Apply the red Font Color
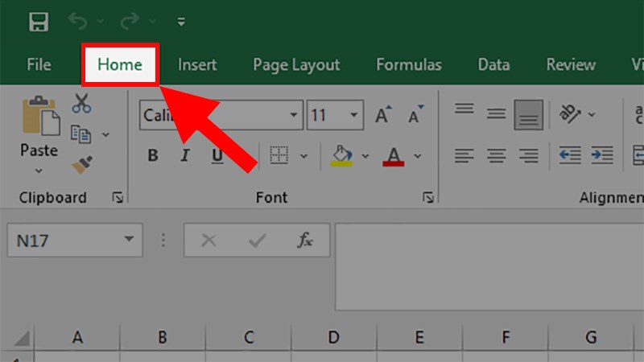This screenshot has width=644, height=362. point(394,156)
